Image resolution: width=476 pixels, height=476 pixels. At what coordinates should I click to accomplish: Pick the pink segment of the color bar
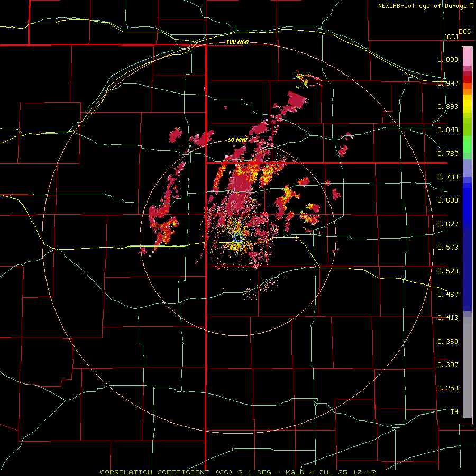tap(467, 57)
